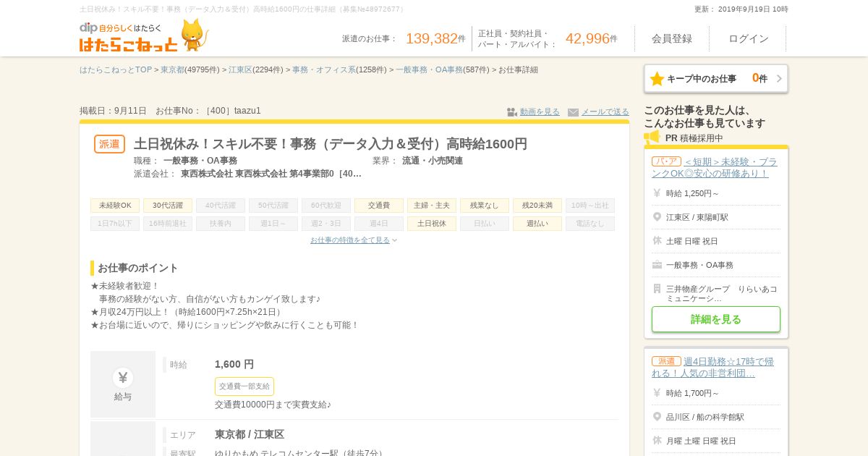The width and height of the screenshot is (868, 456).
Task: Click 未経験OK feature tag
Action: click(115, 206)
